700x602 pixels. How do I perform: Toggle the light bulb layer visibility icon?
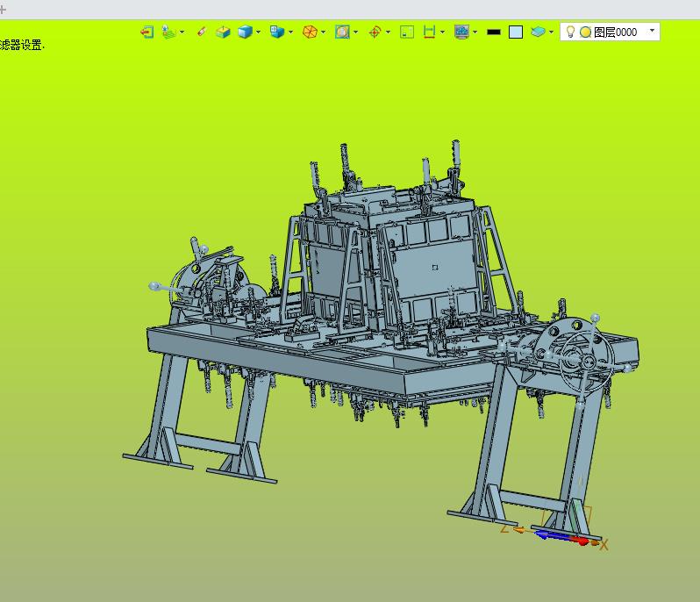coord(570,32)
